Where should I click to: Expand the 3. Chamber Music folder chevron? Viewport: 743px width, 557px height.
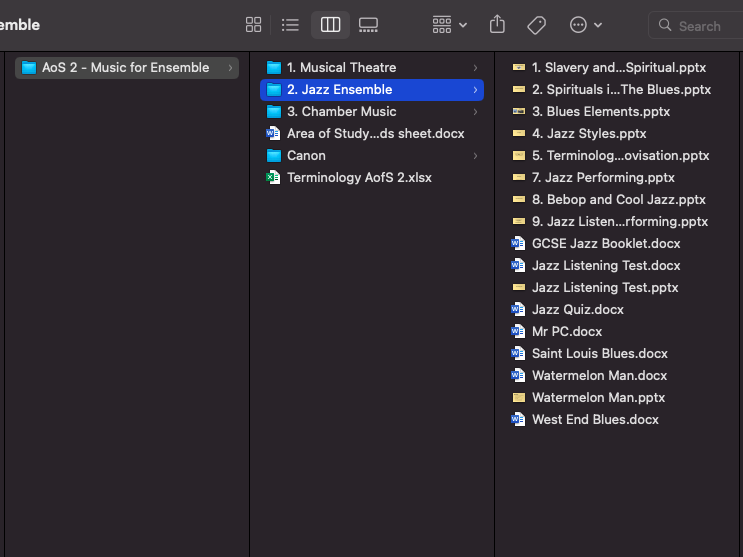[475, 112]
